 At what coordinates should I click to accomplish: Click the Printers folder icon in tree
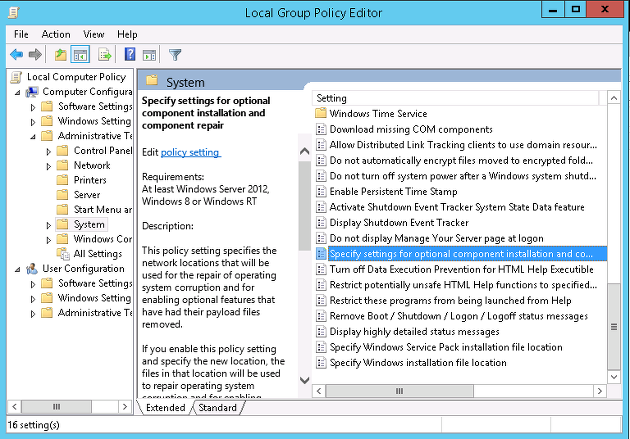62,180
